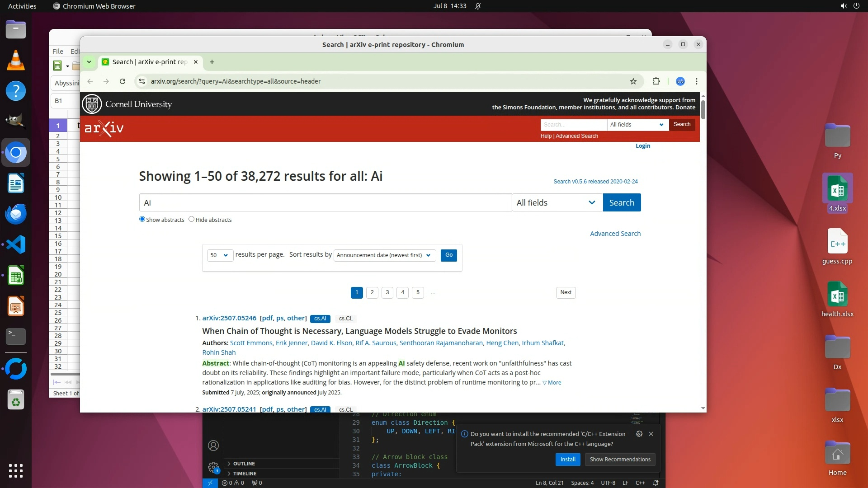The image size is (868, 488).
Task: Click the browser reload icon
Action: (123, 81)
